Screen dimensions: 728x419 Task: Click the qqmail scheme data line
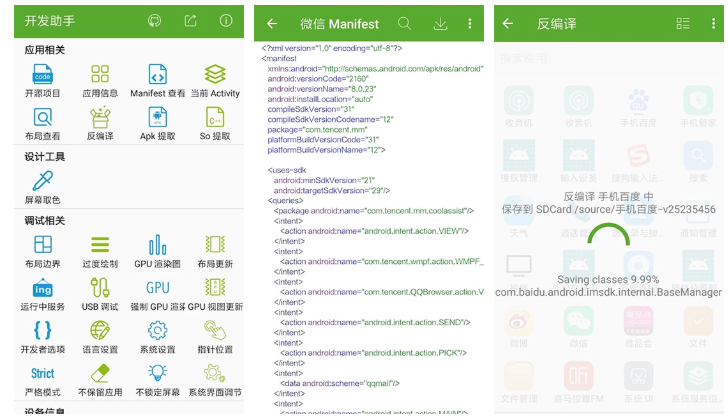click(339, 384)
